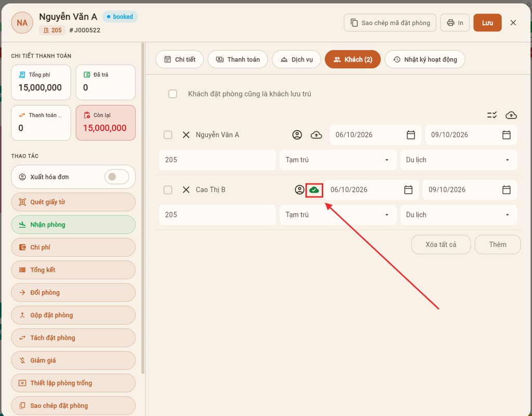Click Xóa tất cả to clear guests
The height and width of the screenshot is (416, 532).
point(441,244)
